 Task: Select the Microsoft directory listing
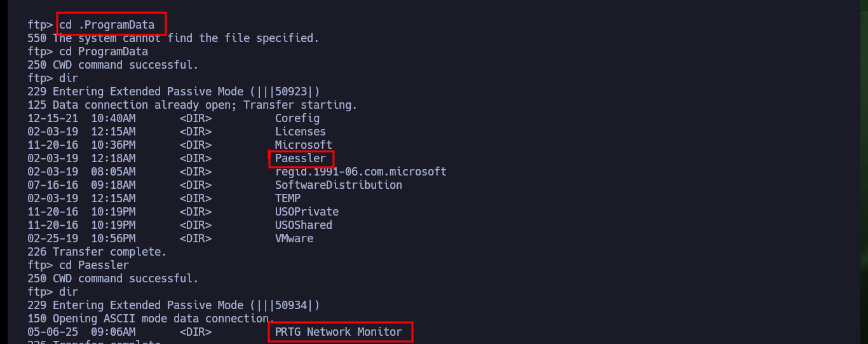304,145
